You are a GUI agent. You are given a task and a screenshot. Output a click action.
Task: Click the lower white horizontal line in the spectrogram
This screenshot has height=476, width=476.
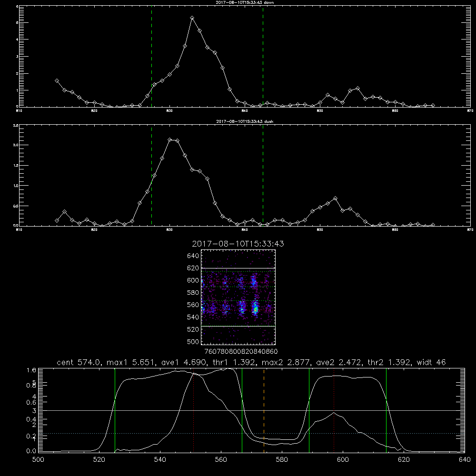pos(238,326)
